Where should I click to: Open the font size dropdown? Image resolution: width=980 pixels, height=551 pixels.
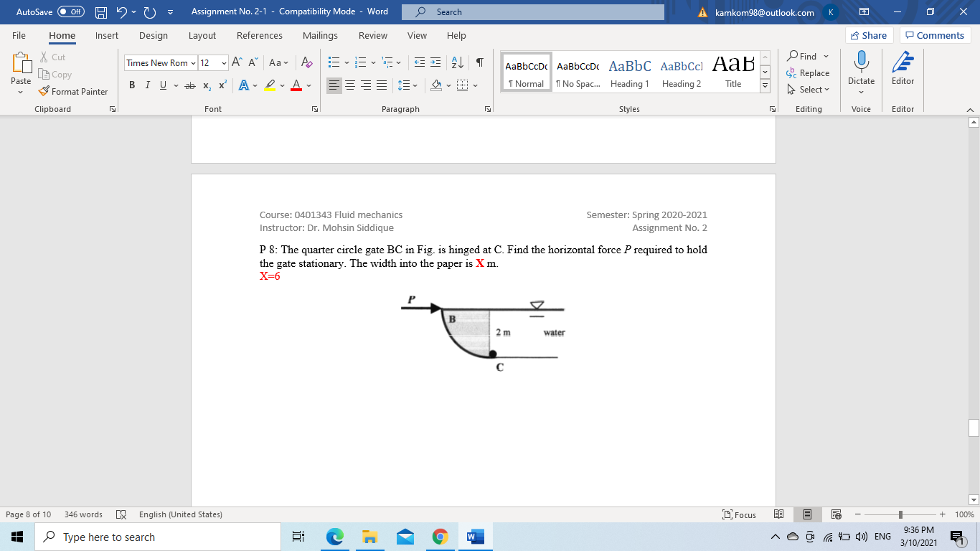224,62
